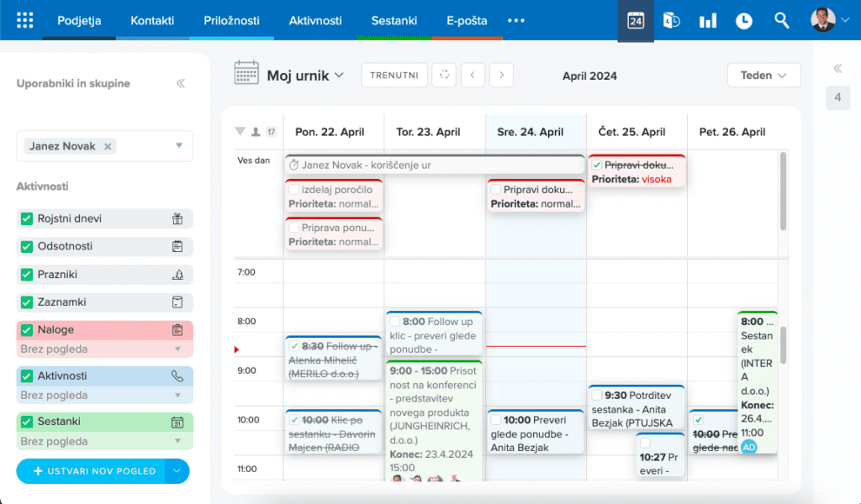Screen dimensions: 861x504
Task: Click Ustvari nov pogled button
Action: point(92,471)
